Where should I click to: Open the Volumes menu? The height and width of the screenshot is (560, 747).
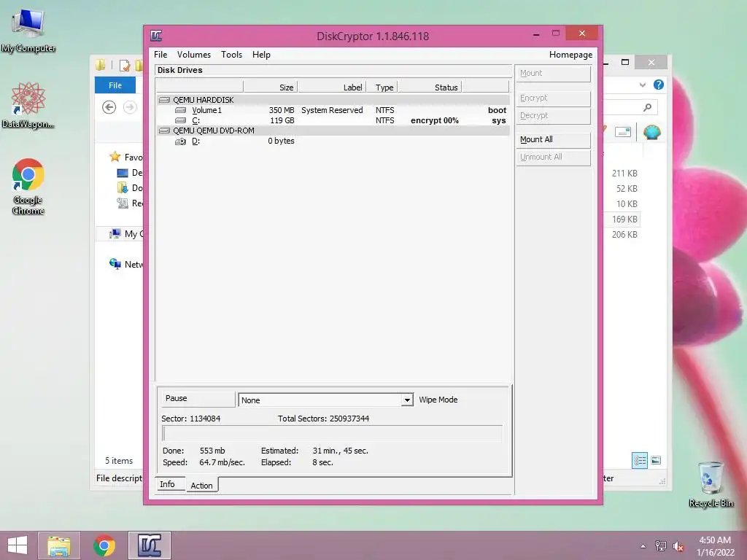click(194, 55)
